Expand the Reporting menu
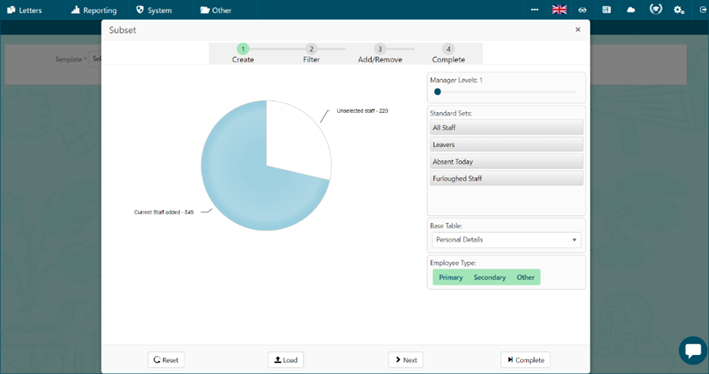The height and width of the screenshot is (374, 709). click(94, 10)
